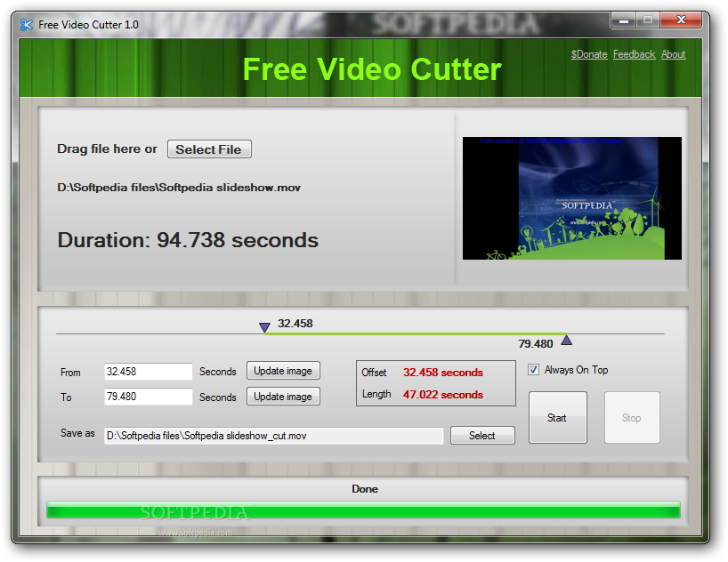Click Select to choose output save location
This screenshot has width=728, height=562.
(x=482, y=435)
